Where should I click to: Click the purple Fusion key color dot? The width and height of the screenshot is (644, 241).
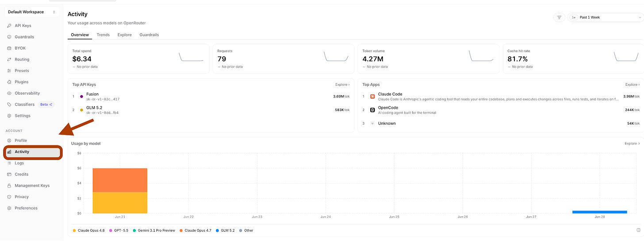[81, 96]
